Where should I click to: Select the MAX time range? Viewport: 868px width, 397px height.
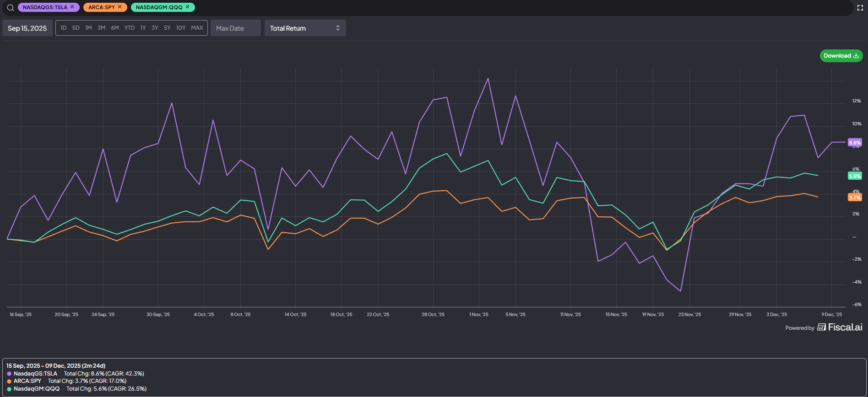[197, 28]
